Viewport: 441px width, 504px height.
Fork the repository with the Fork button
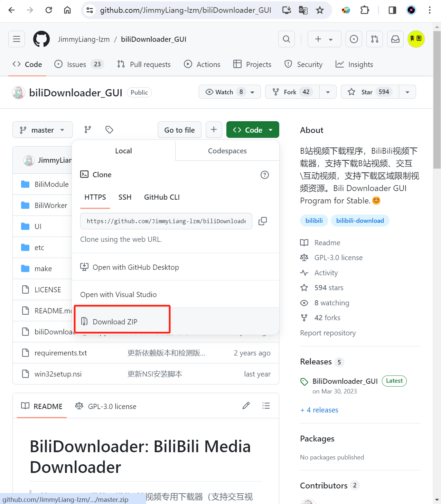(292, 92)
